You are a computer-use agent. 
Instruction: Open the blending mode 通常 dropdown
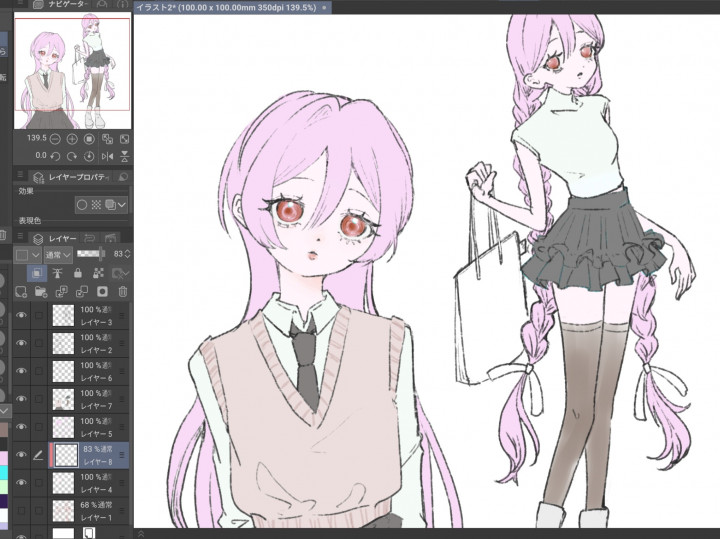point(56,255)
